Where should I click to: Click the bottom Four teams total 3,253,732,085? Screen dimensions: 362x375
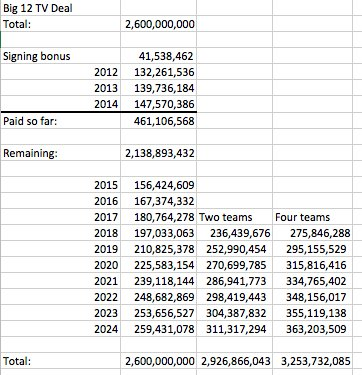point(312,361)
